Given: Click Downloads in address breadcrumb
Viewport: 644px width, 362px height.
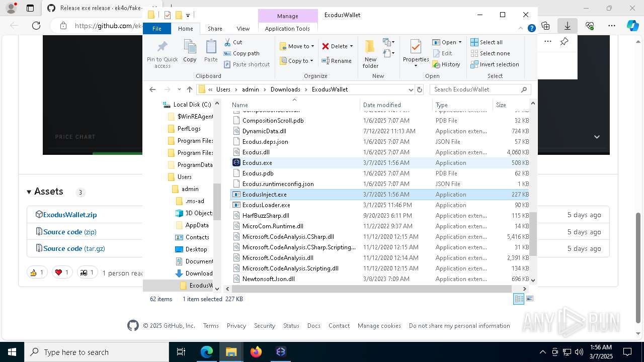Looking at the screenshot, I should click(x=285, y=89).
